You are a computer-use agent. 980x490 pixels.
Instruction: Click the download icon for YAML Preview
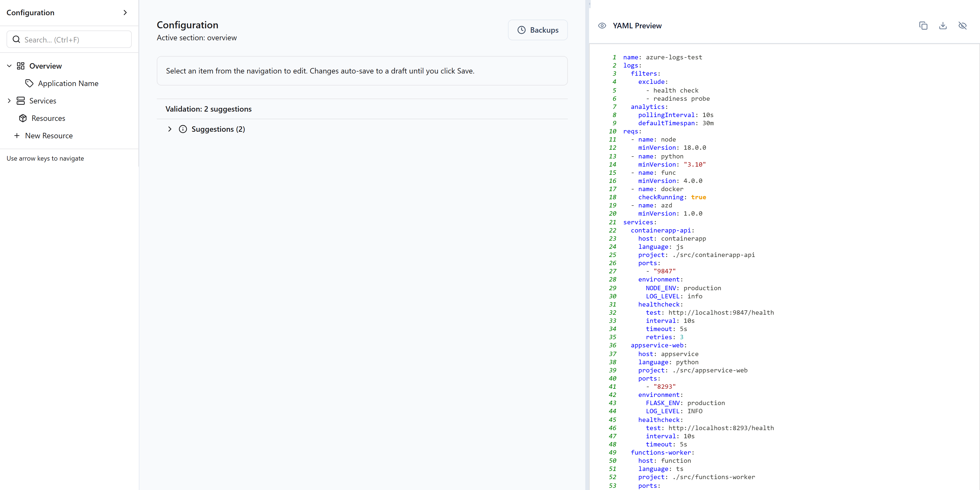943,26
